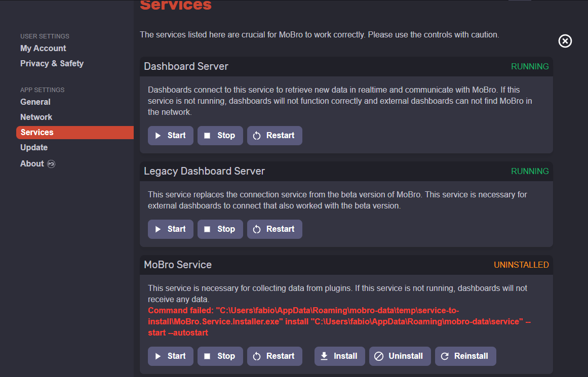Click the "Legacy Dashboard Server" heading
The width and height of the screenshot is (588, 377).
tap(205, 171)
